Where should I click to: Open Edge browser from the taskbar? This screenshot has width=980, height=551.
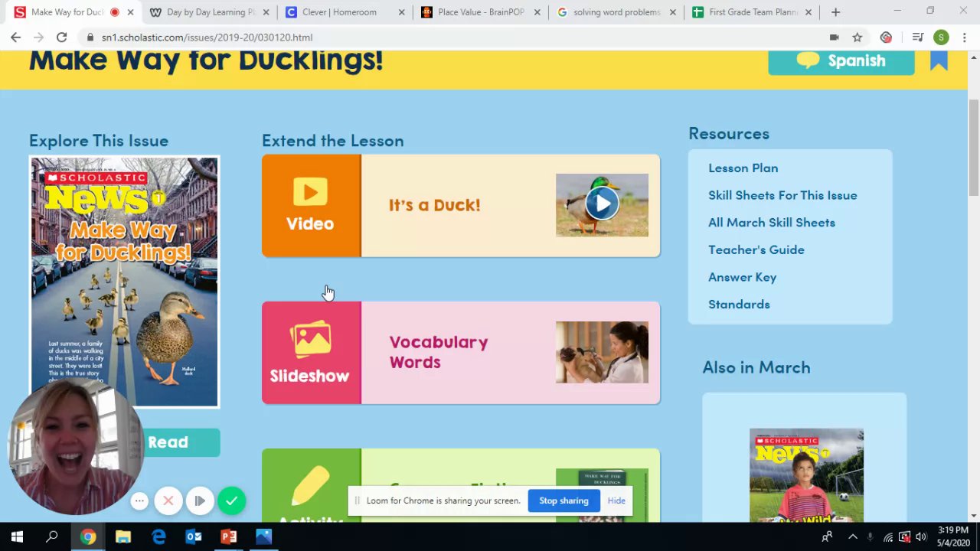tap(158, 537)
